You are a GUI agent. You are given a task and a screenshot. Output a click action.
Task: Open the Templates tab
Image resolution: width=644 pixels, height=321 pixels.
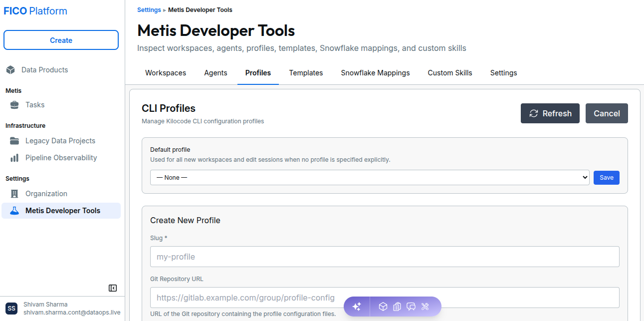306,73
